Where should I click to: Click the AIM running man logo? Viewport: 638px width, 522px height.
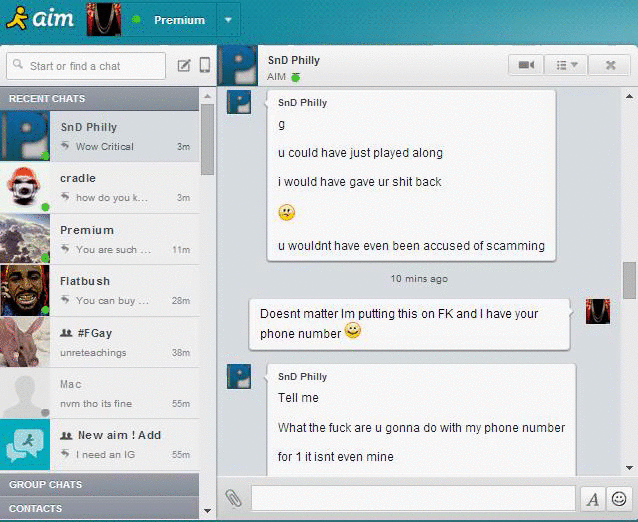[x=17, y=19]
